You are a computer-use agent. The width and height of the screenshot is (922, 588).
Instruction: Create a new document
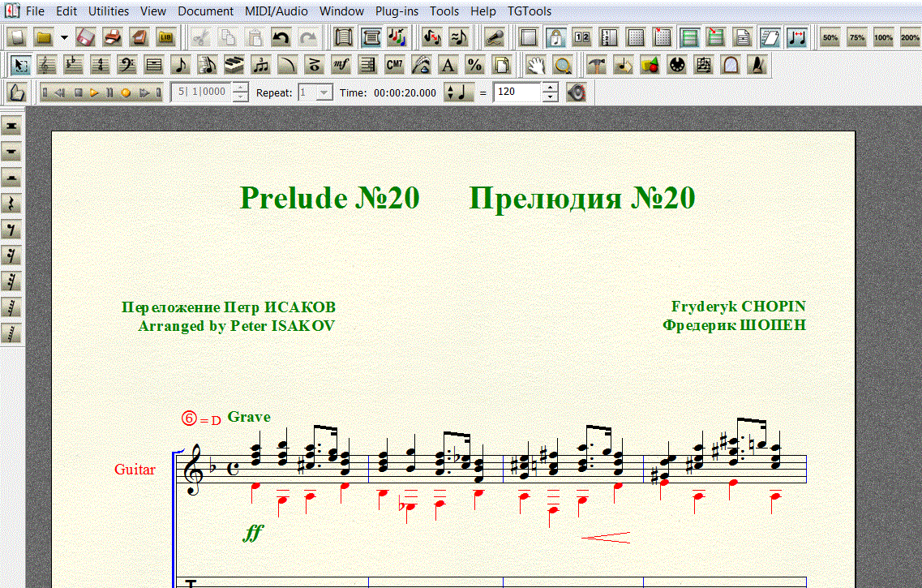[x=18, y=37]
